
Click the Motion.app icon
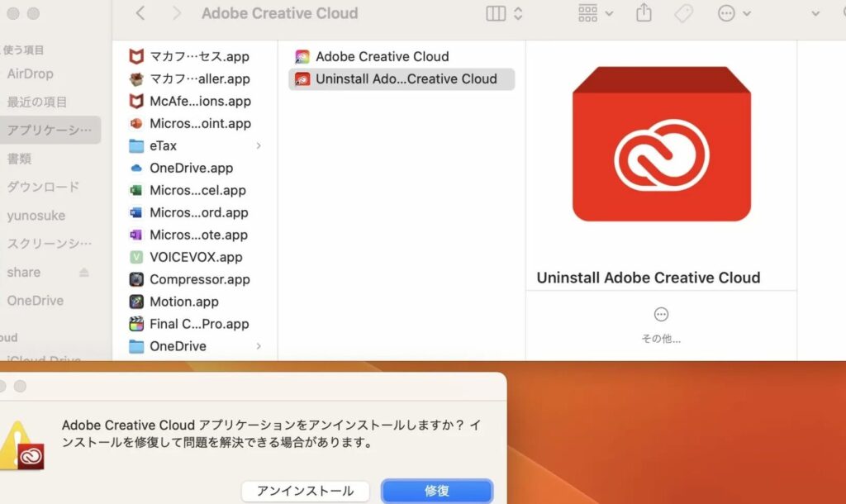click(x=136, y=302)
